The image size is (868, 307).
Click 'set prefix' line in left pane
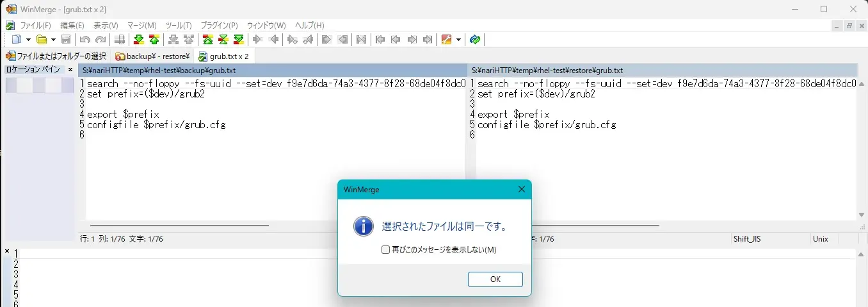click(x=146, y=94)
